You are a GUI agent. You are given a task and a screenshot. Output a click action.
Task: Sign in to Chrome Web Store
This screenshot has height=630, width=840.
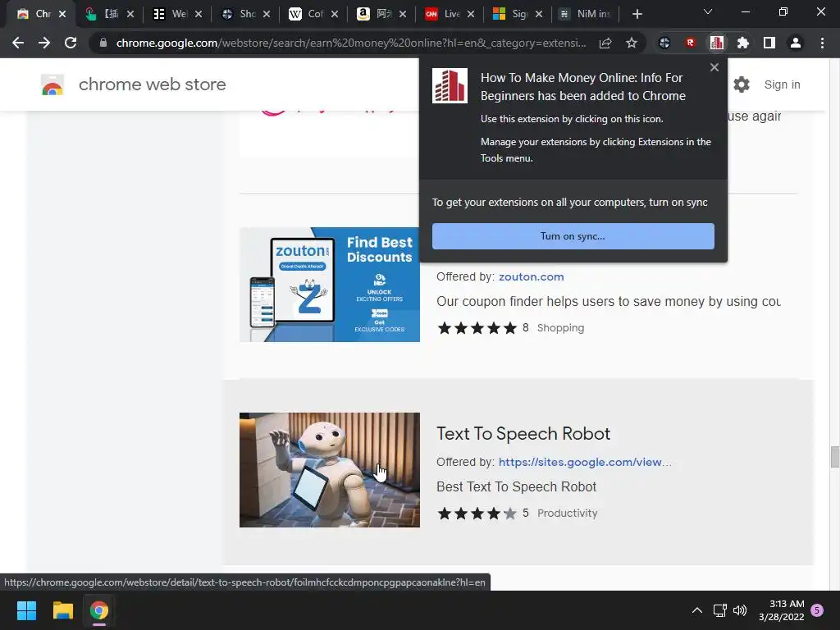click(x=782, y=84)
